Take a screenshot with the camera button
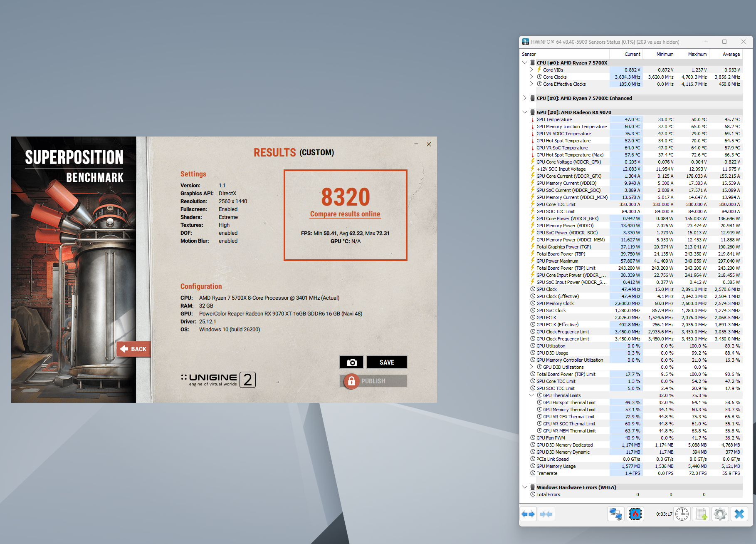Viewport: 756px width, 544px height. (x=351, y=362)
